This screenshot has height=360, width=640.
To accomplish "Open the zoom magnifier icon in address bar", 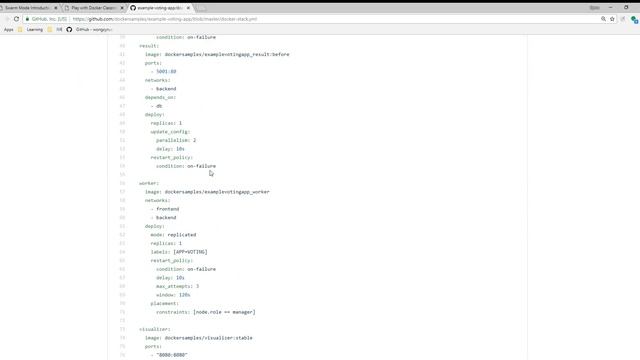I will coord(603,19).
